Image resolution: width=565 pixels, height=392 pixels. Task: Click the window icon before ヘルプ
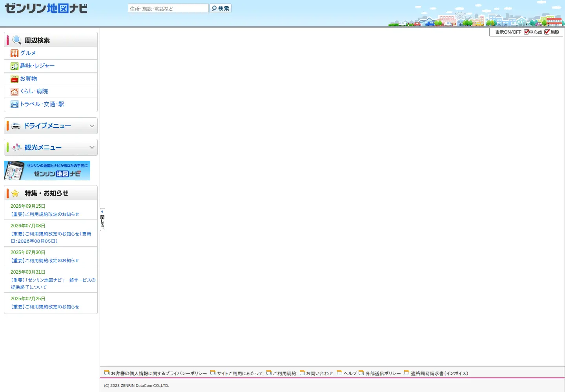(x=339, y=373)
